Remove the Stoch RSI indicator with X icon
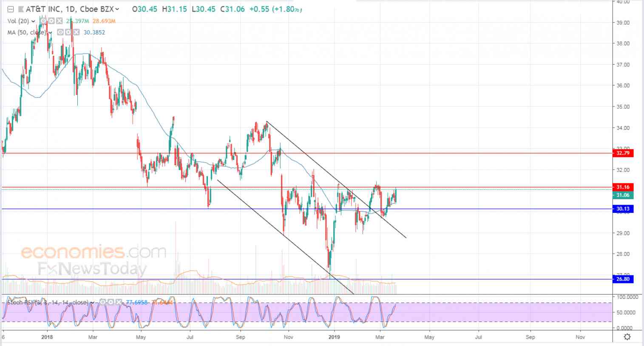Screen dimensions: 644x346 pos(119,302)
